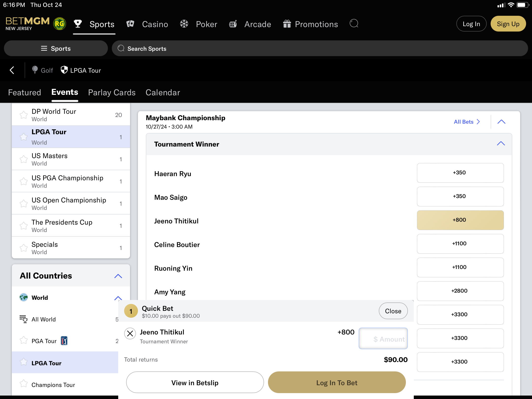Viewport: 532px width, 399px height.
Task: Close the Quick Bet panel
Action: [x=393, y=311]
